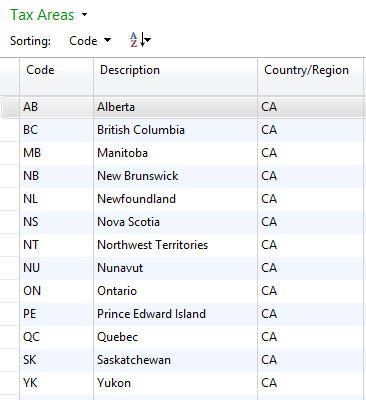Select the PE code cell
The image size is (366, 400).
click(x=57, y=314)
